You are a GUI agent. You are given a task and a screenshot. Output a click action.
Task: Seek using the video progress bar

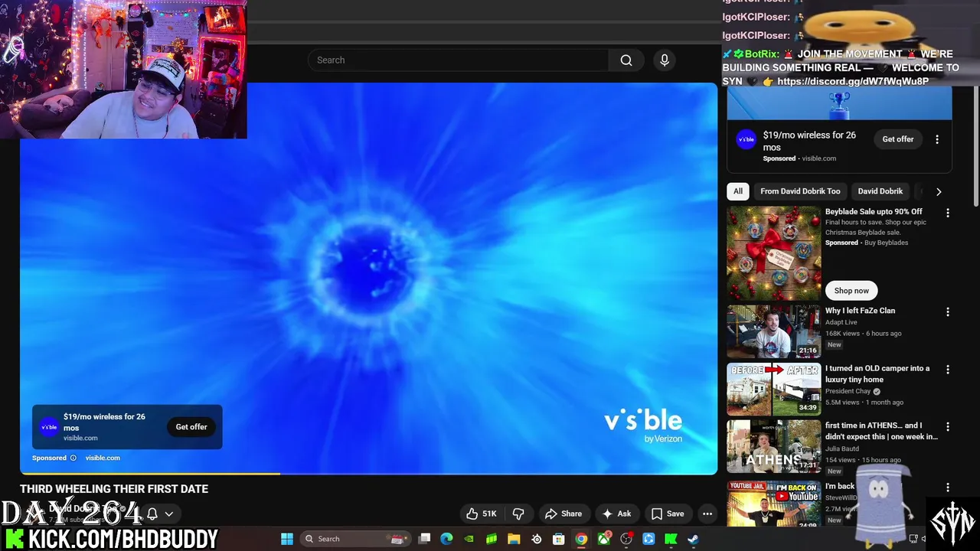tap(368, 474)
